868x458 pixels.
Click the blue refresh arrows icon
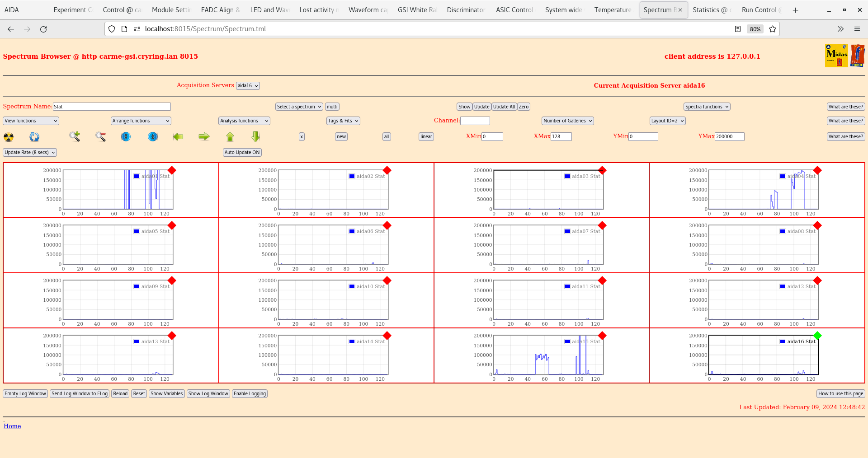coord(34,137)
